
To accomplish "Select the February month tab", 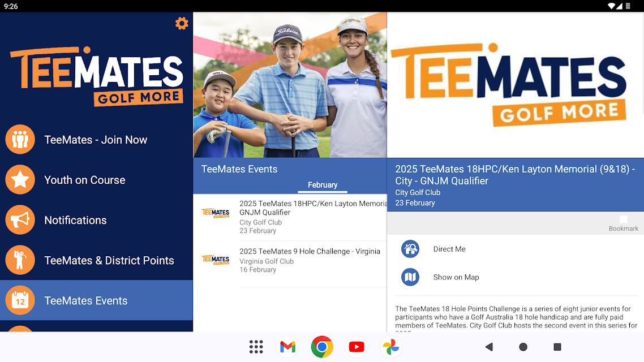I will click(x=323, y=185).
